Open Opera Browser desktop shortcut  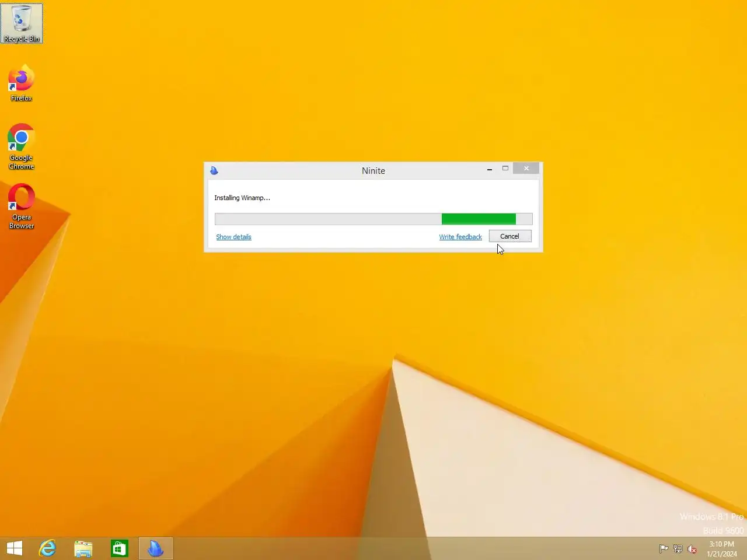pos(22,206)
